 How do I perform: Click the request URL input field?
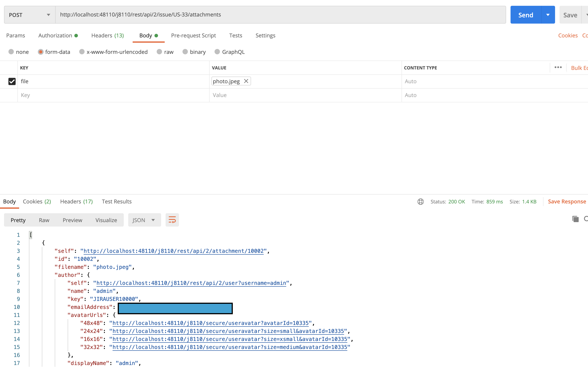(281, 15)
